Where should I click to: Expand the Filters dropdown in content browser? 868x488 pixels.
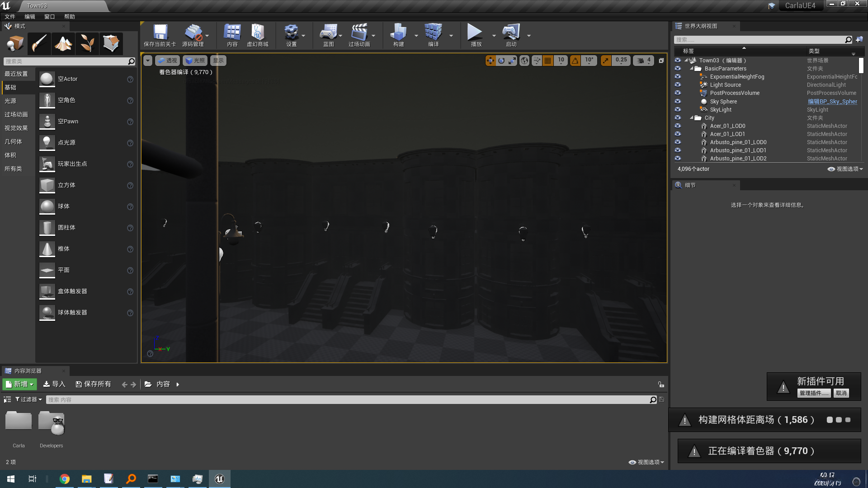[28, 399]
